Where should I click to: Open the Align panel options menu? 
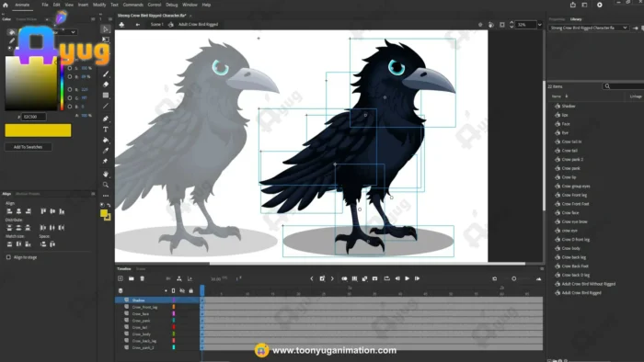(93, 194)
